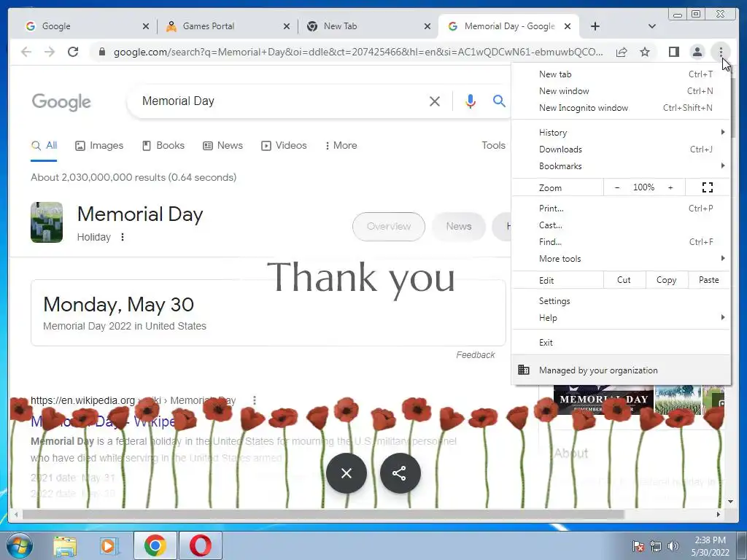
Task: Choose Exit from the menu
Action: [620, 343]
